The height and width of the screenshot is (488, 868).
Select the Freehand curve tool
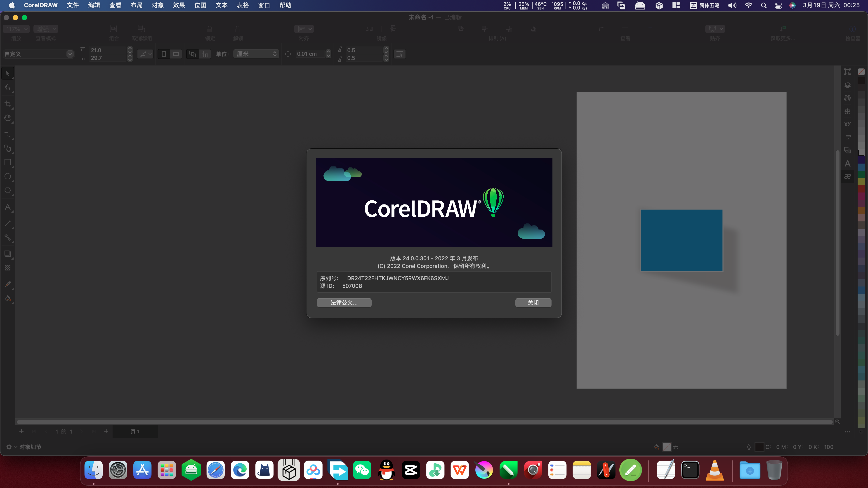pos(8,134)
